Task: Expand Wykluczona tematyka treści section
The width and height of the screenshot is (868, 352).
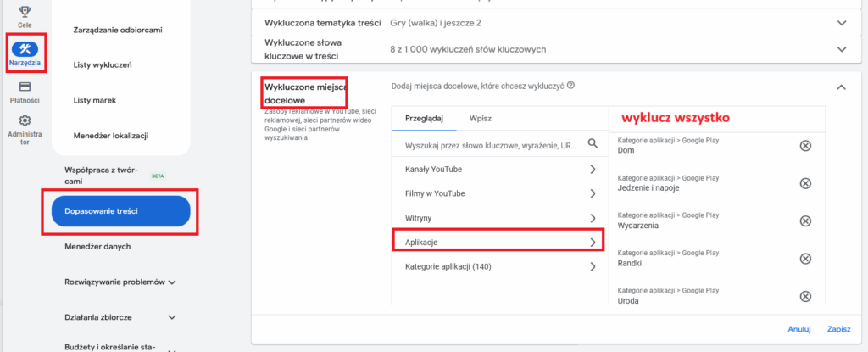Action: pos(841,23)
